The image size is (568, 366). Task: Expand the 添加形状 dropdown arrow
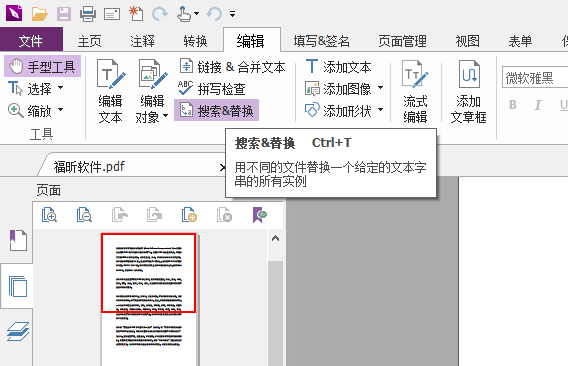click(380, 109)
